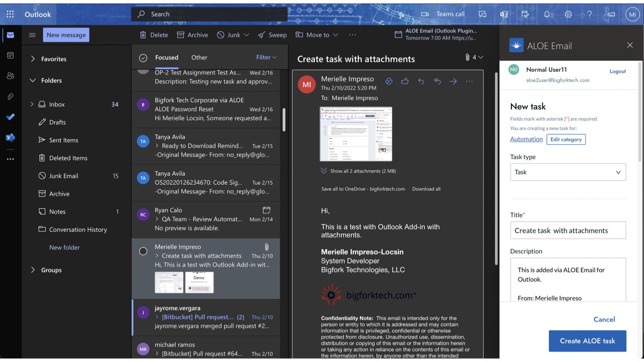Log out of the ALOE Email add-in
Image resolution: width=644 pixels, height=362 pixels.
[x=618, y=71]
